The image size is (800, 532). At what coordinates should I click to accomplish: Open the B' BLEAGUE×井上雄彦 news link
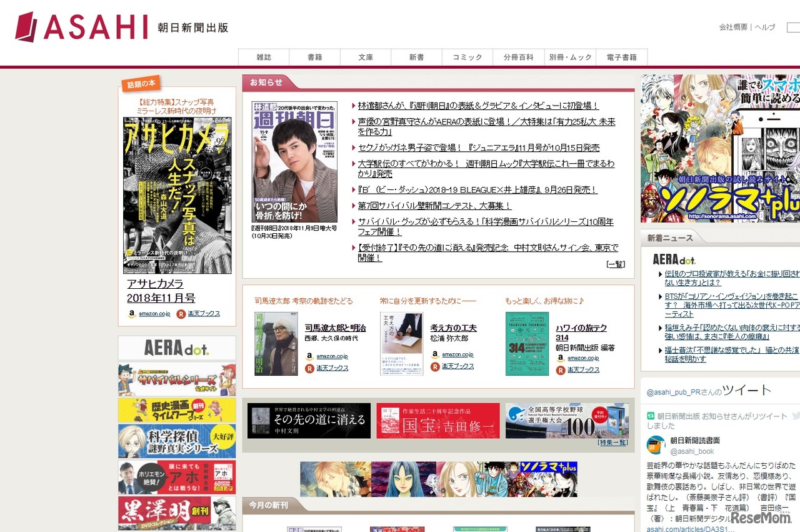[x=477, y=190]
